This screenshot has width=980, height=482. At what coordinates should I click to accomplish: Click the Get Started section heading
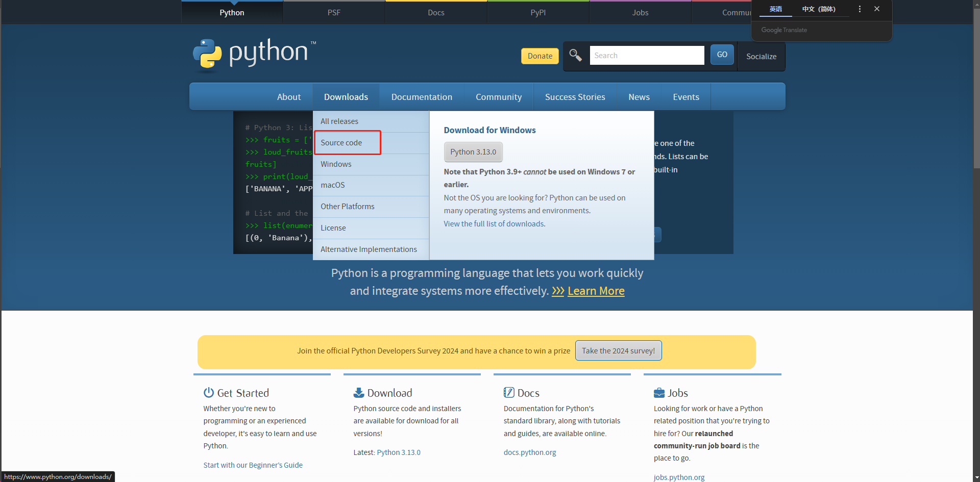pyautogui.click(x=243, y=393)
